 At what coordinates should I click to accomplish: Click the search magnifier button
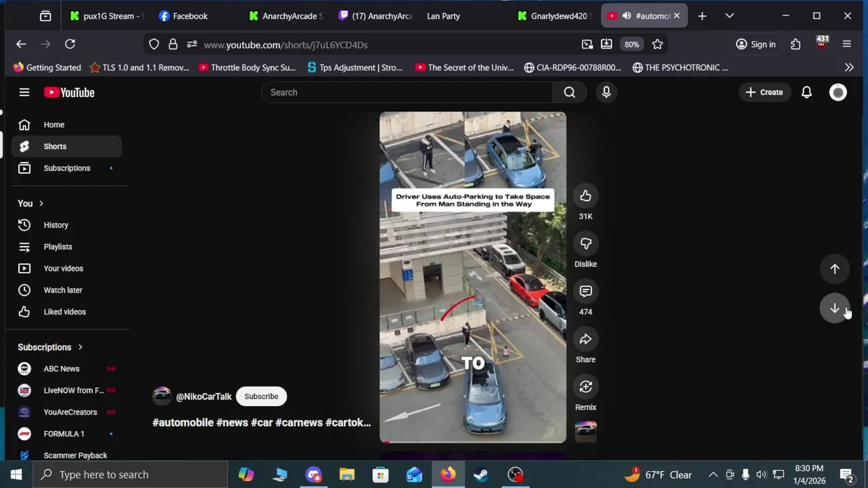570,92
